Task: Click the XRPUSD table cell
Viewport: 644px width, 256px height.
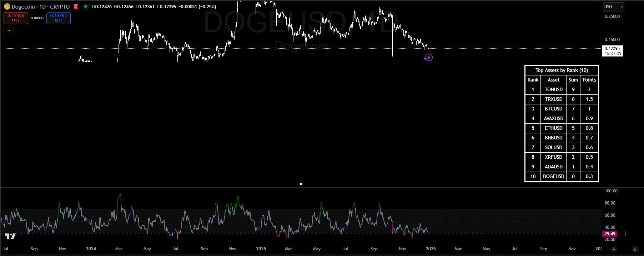Action: (553, 157)
